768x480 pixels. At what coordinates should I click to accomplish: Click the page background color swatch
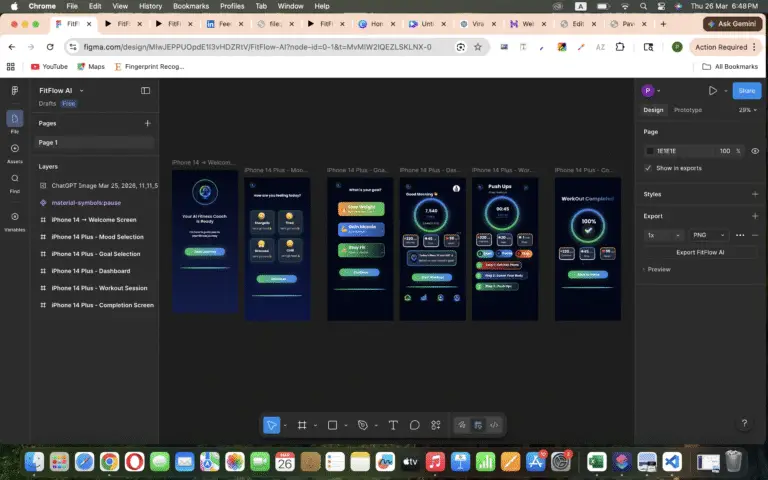(650, 151)
